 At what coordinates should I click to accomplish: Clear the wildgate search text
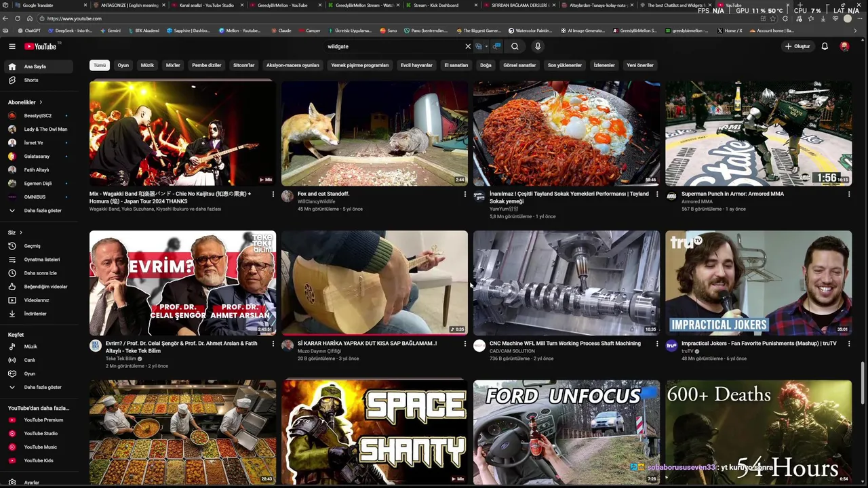[x=467, y=46]
